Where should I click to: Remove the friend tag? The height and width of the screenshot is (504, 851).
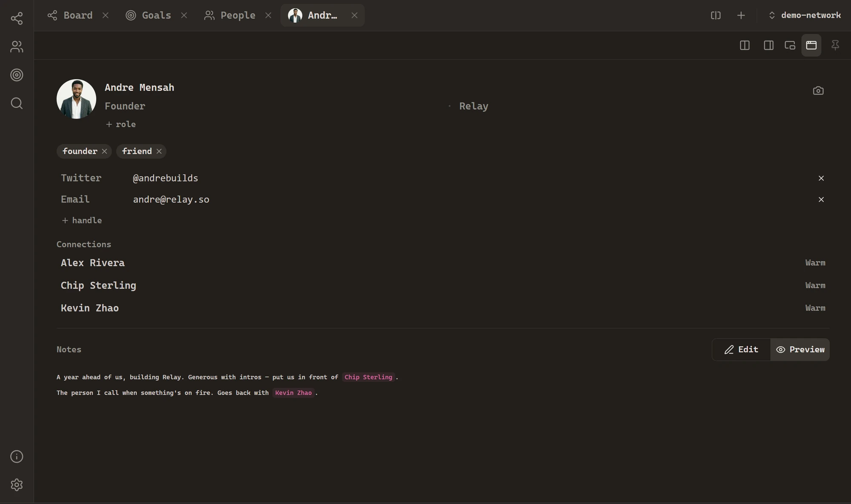(159, 151)
